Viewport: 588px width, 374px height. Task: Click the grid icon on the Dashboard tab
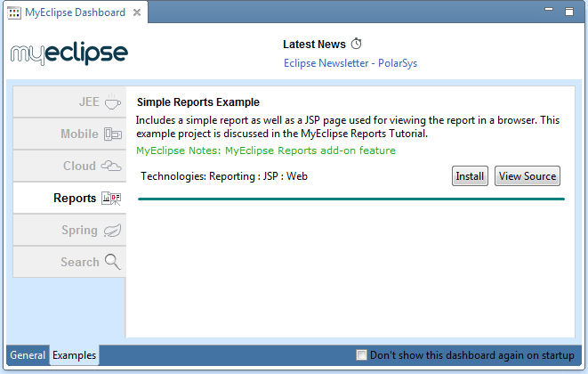pos(14,12)
